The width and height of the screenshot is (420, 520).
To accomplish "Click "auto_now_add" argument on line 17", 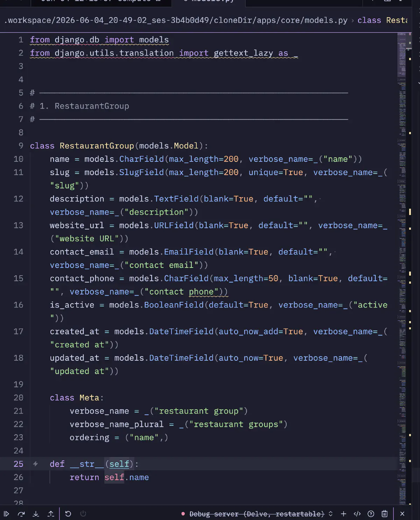I will [x=248, y=332].
